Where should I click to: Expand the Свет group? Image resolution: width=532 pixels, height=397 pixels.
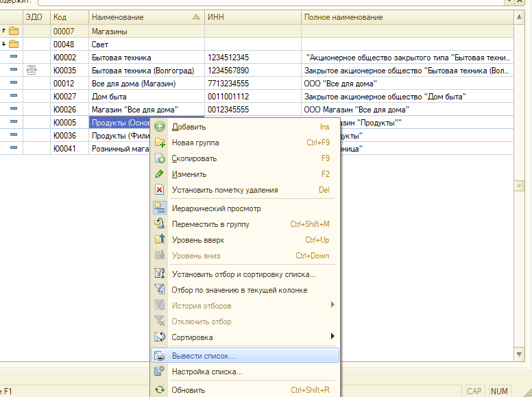click(x=3, y=44)
